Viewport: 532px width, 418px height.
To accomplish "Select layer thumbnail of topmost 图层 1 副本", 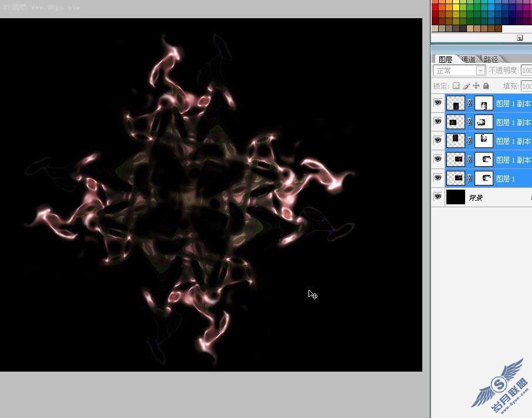I will pos(455,103).
